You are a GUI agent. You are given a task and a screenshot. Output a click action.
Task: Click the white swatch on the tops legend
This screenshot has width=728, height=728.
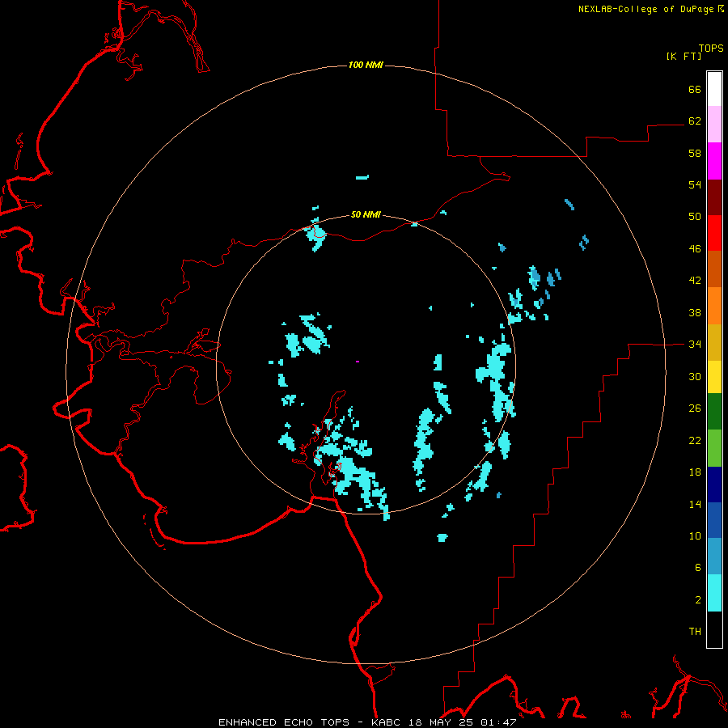pos(714,89)
